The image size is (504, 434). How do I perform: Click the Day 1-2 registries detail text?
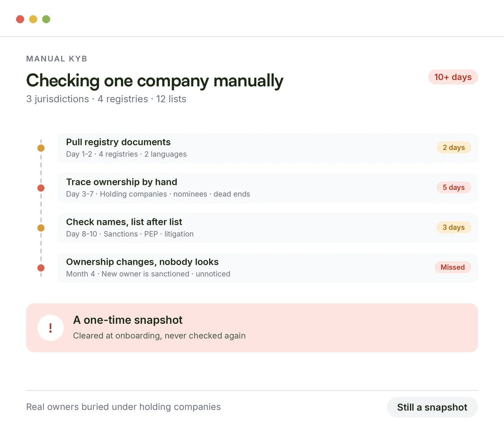126,154
